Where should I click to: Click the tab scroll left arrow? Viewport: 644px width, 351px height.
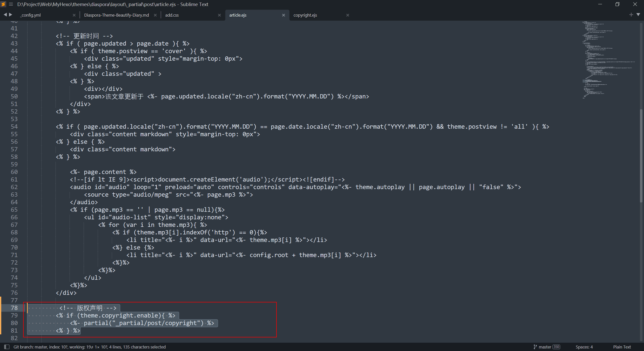point(5,15)
